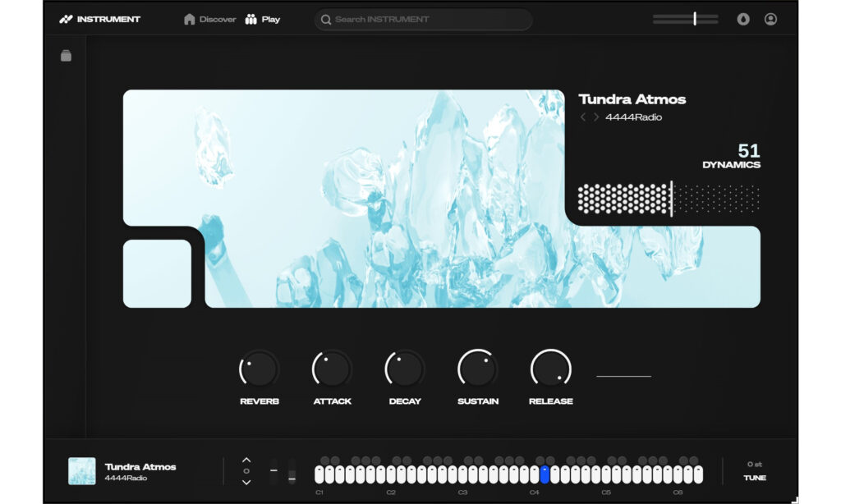Shift octave up with the up chevron
This screenshot has height=504, width=841.
(x=246, y=460)
